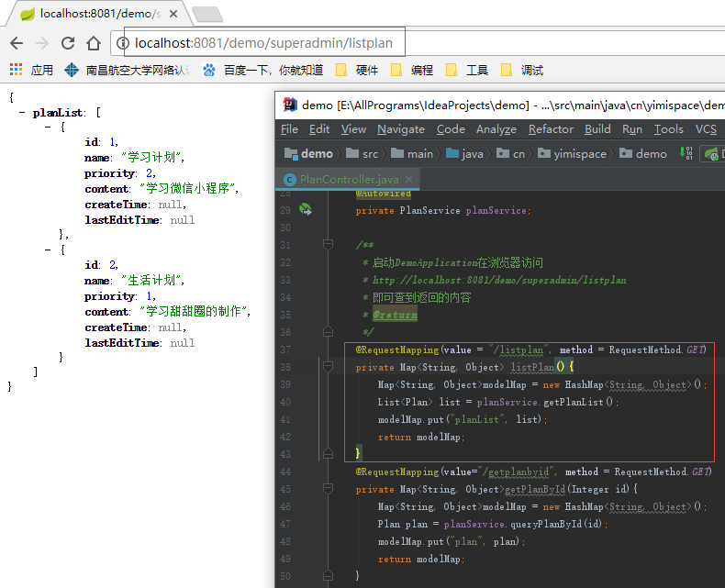Screen dimensions: 725x588
Task: Click the cn breadcrumb package
Action: point(510,153)
